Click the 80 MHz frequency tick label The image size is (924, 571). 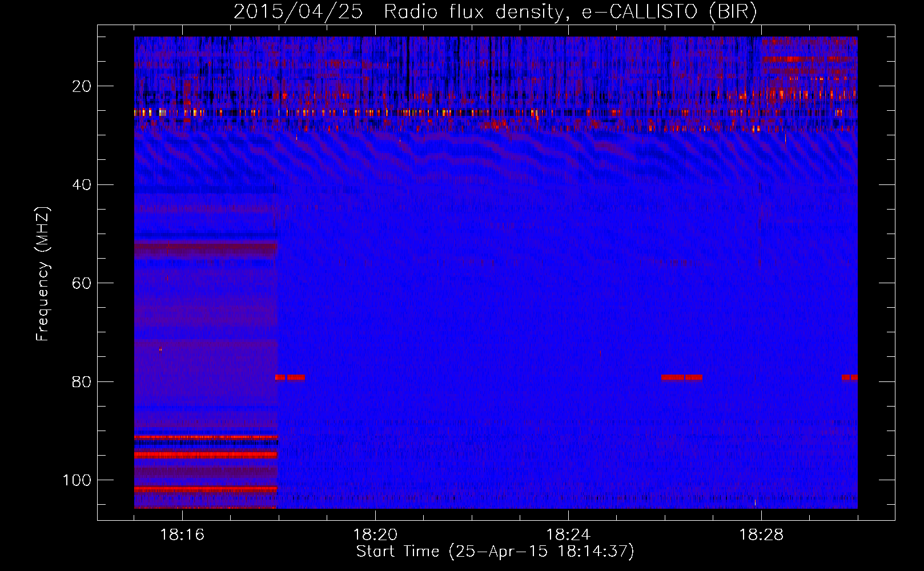pos(82,381)
